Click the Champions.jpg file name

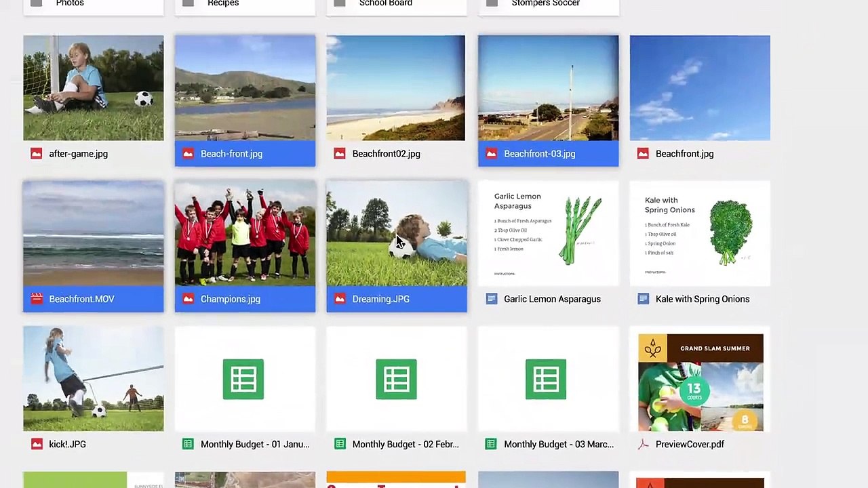click(x=230, y=299)
